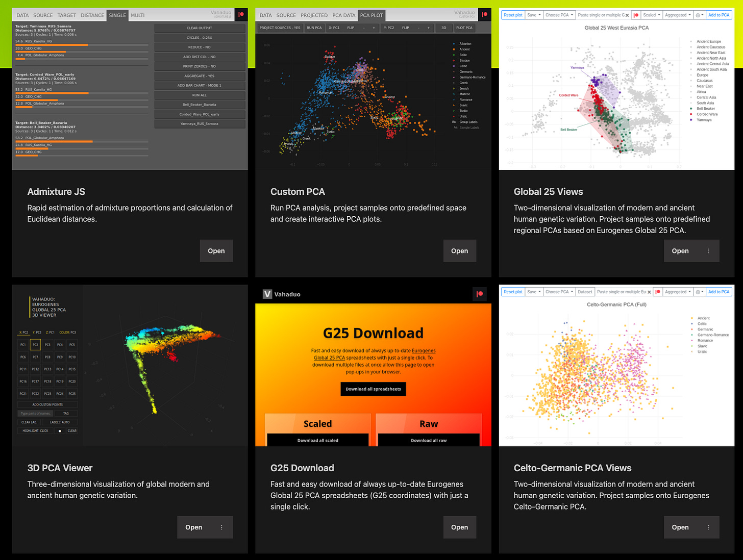
Task: Clear paste field in Celto-Germanic PCA toolbar
Action: click(649, 292)
